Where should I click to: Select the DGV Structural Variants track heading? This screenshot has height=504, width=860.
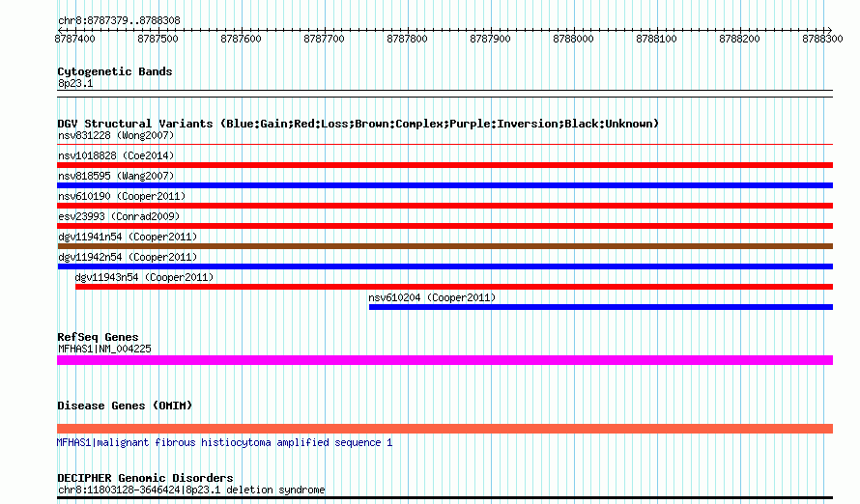[358, 124]
